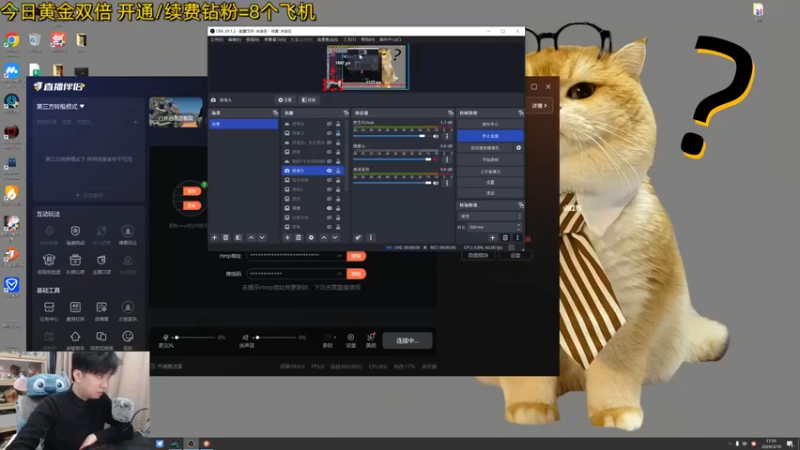Image resolution: width=800 pixels, height=450 pixels.
Task: Add a new source in OBS Sources panel
Action: click(x=287, y=238)
